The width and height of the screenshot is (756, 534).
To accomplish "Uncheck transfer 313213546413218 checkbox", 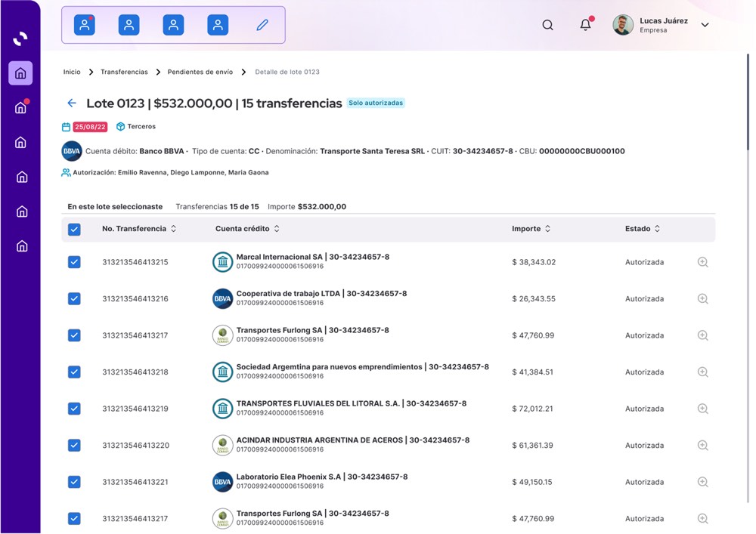I will (x=74, y=372).
